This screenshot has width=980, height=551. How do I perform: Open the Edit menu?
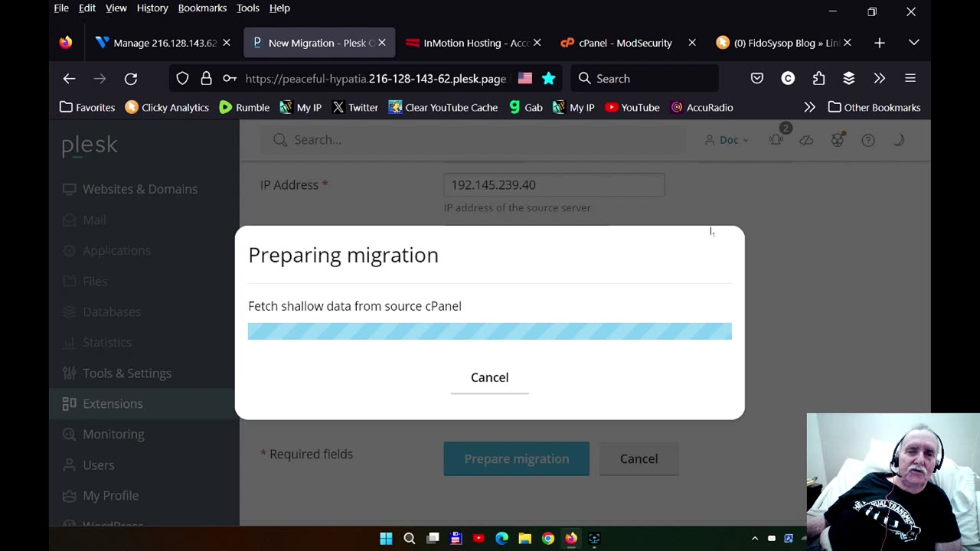87,8
